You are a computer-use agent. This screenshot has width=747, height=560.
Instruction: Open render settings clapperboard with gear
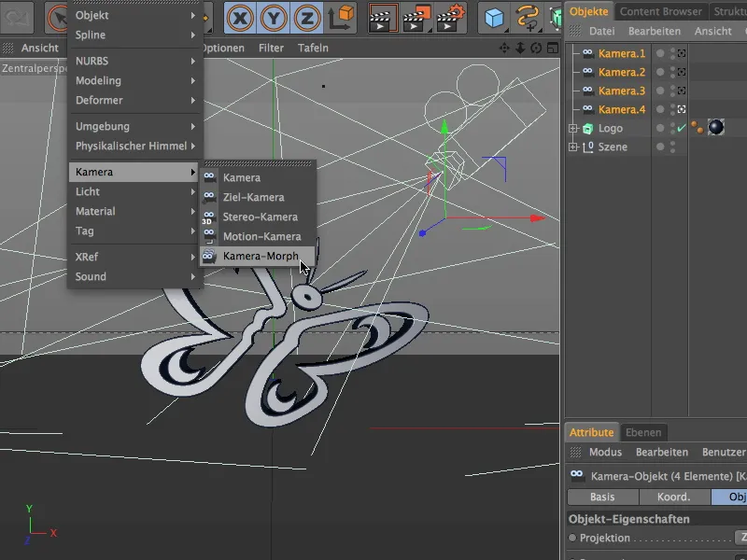pos(450,19)
